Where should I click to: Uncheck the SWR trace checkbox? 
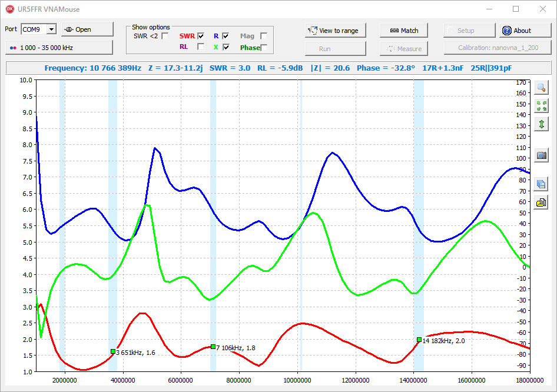click(x=201, y=36)
